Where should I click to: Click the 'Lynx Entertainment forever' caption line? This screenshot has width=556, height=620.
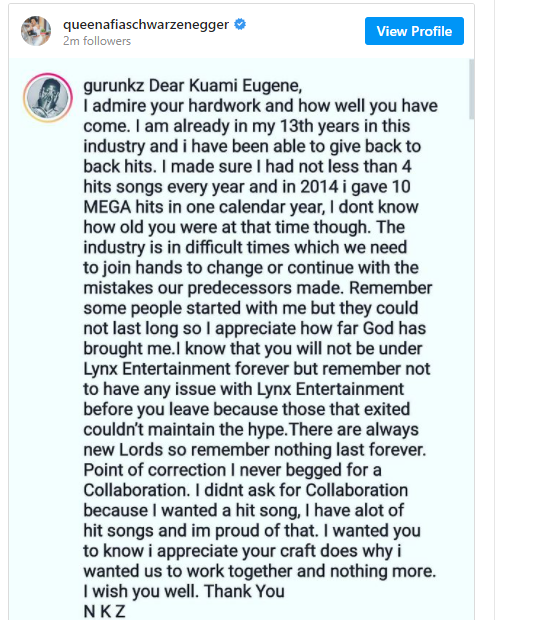tap(257, 369)
